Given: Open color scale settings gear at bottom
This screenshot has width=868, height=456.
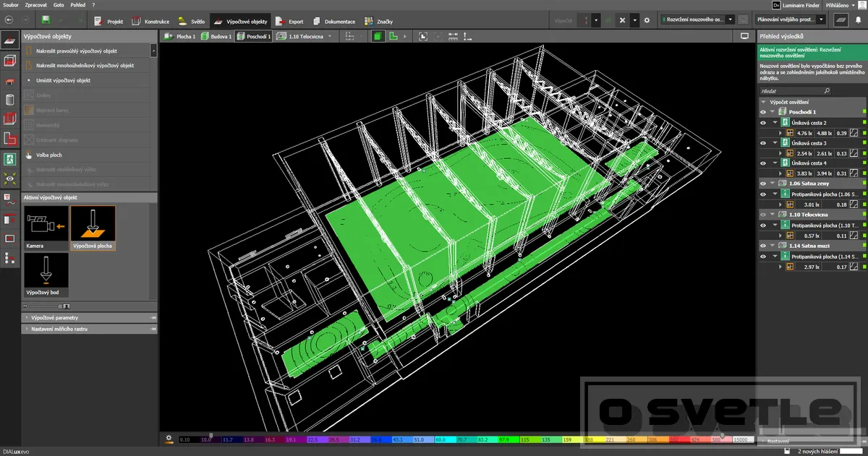Looking at the screenshot, I should click(x=169, y=438).
